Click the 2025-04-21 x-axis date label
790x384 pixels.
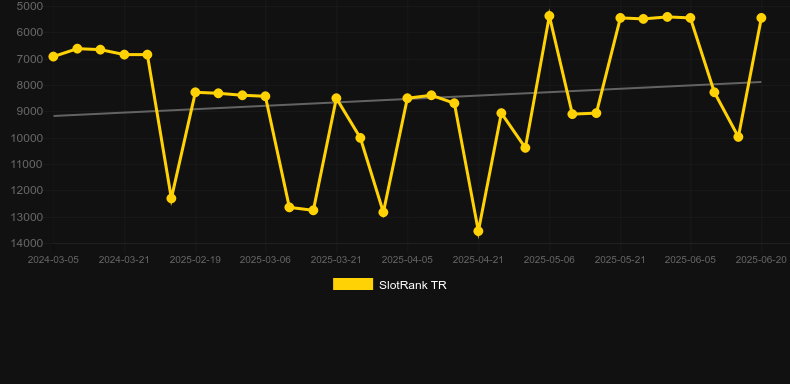(478, 260)
